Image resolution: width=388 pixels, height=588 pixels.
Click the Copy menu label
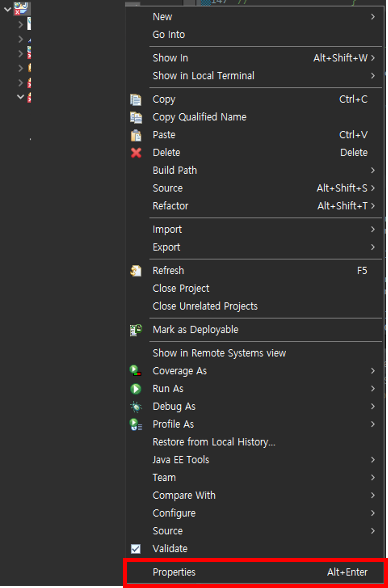point(164,100)
